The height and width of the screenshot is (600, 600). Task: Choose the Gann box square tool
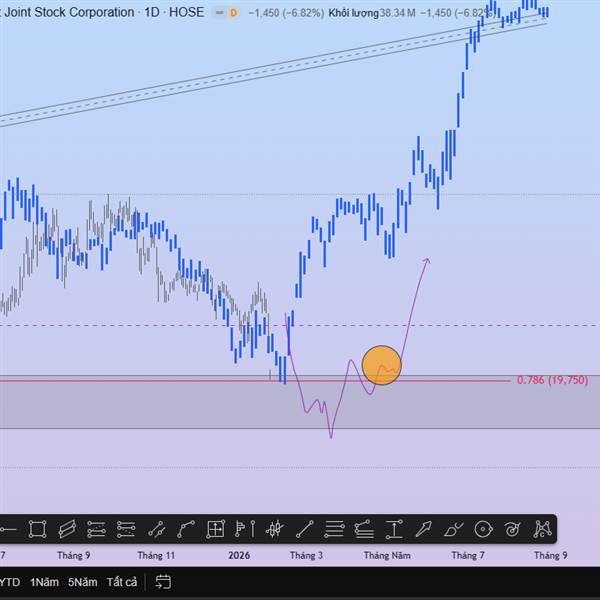[x=215, y=530]
